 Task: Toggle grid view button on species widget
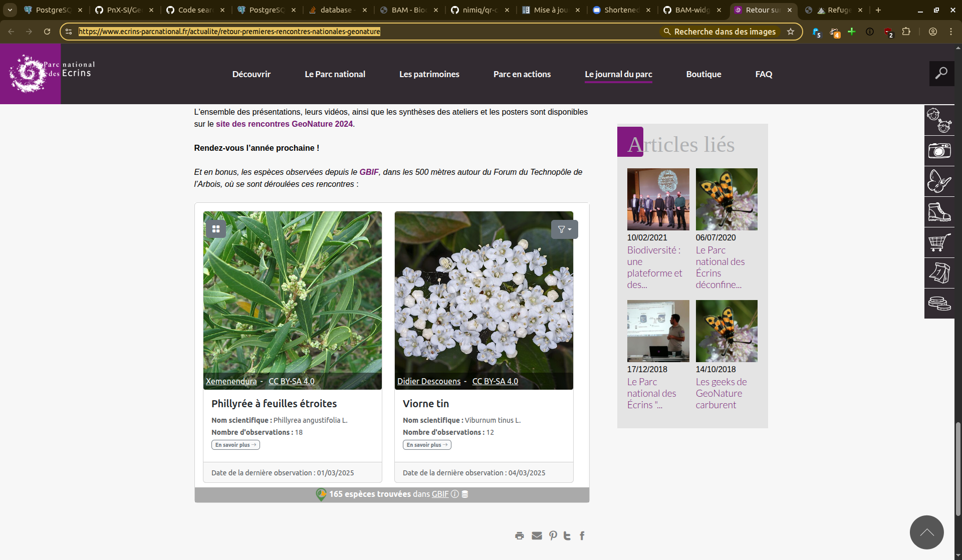pyautogui.click(x=216, y=229)
